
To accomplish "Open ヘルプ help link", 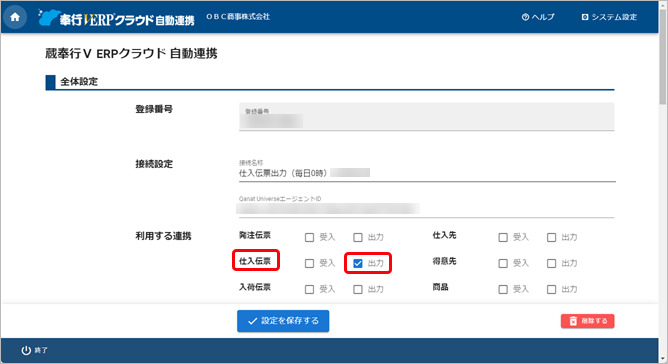I will point(538,17).
